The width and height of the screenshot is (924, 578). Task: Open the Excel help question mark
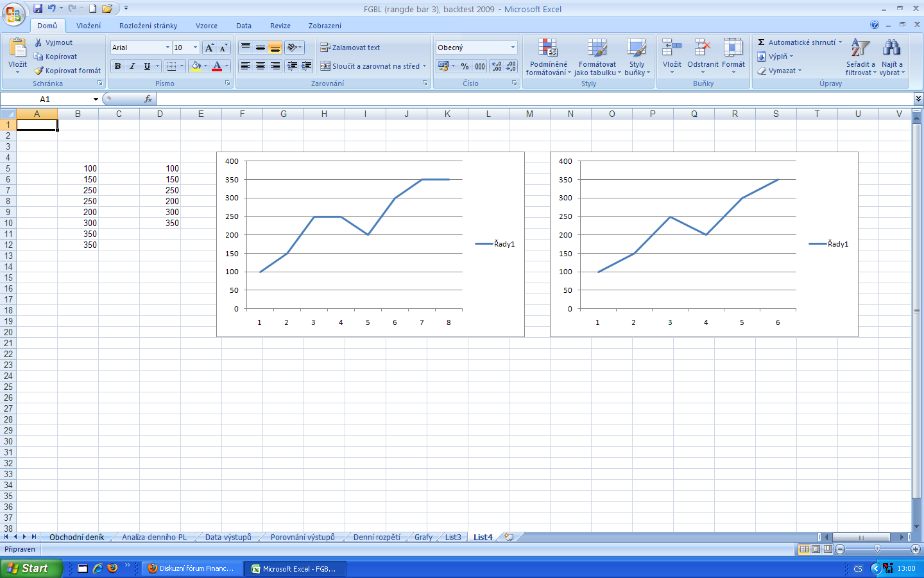click(875, 25)
